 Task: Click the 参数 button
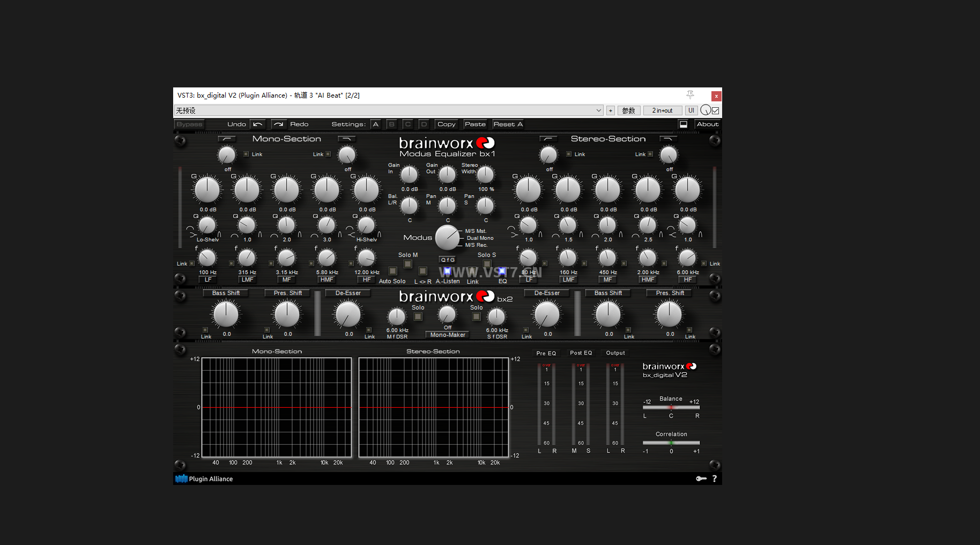(629, 111)
